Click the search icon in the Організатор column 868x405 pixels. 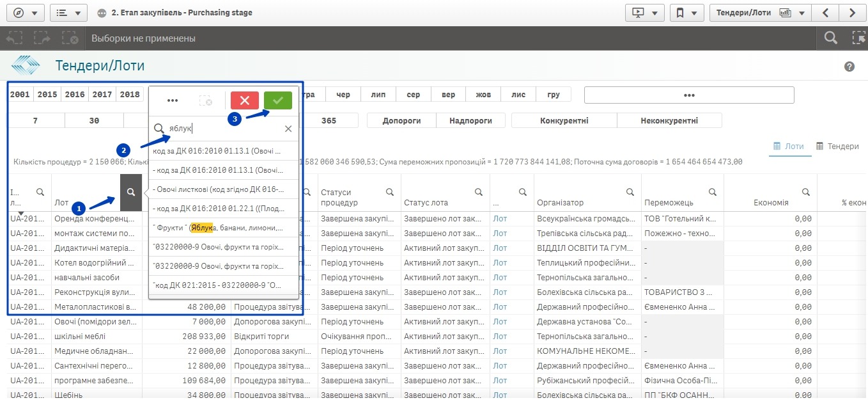coord(630,192)
